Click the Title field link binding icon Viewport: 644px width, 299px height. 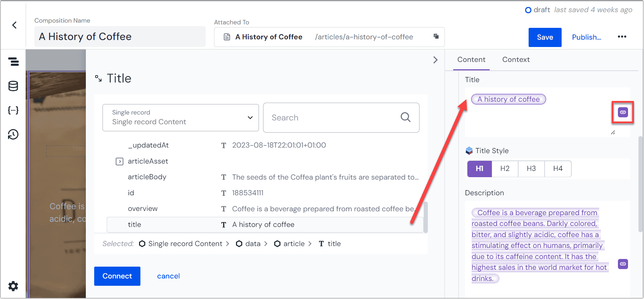[x=623, y=112]
